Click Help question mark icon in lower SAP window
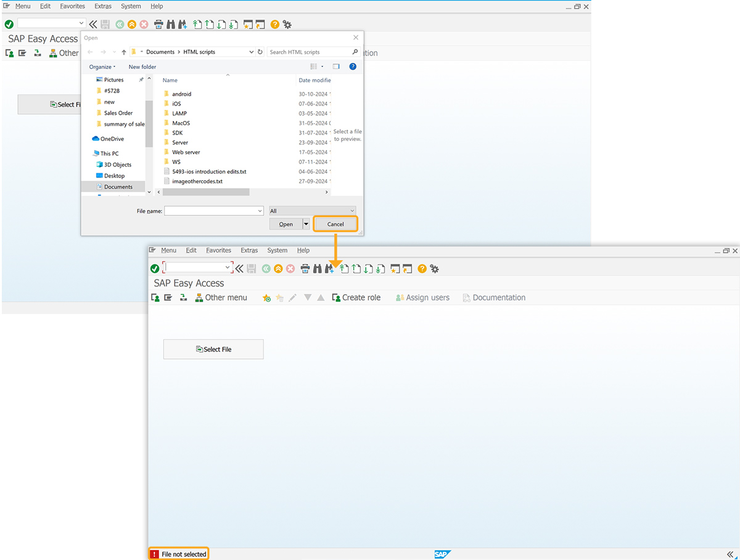The width and height of the screenshot is (740, 560). 422,269
